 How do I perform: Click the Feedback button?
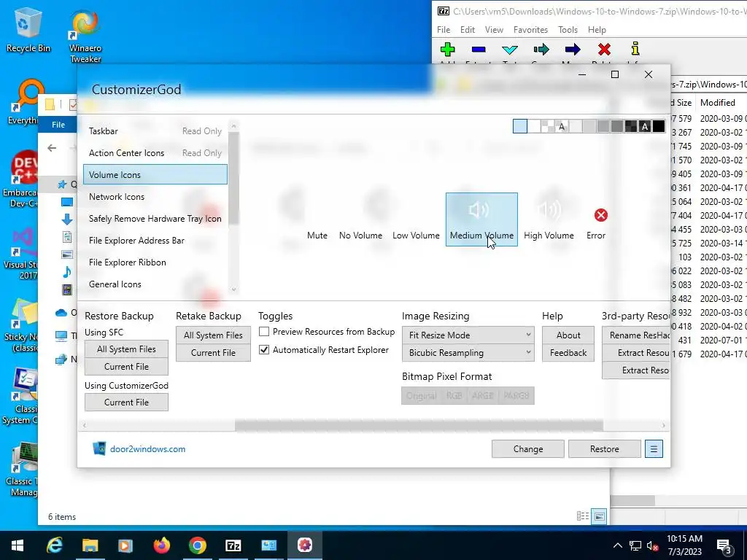click(x=568, y=352)
